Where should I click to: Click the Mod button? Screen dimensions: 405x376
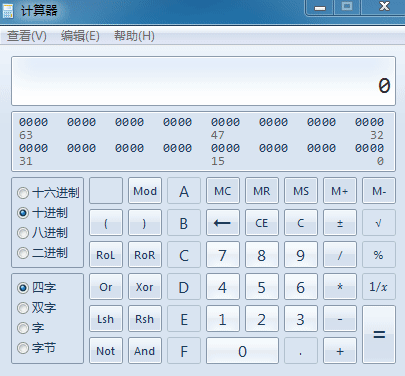coord(145,191)
